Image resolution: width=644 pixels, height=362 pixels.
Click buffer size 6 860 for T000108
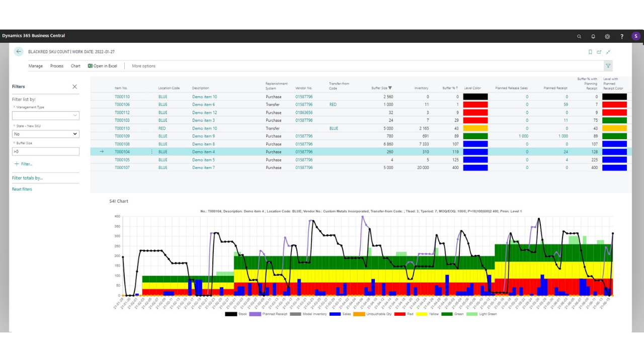click(388, 144)
